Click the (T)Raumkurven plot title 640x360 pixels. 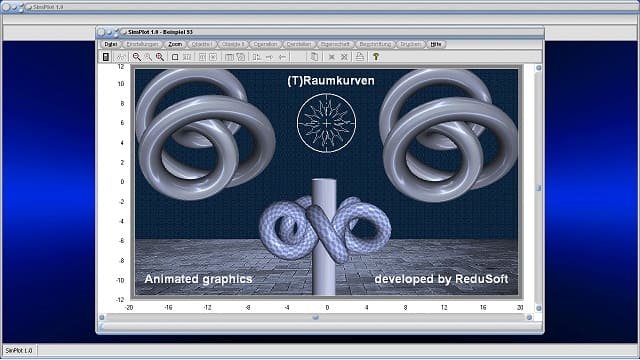pos(331,81)
